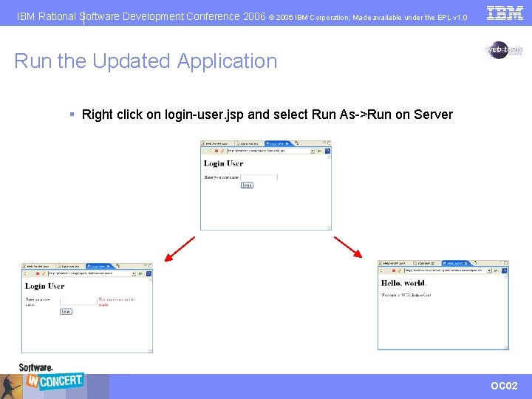
Task: Select the Login User tab in top window
Action: tap(279, 144)
